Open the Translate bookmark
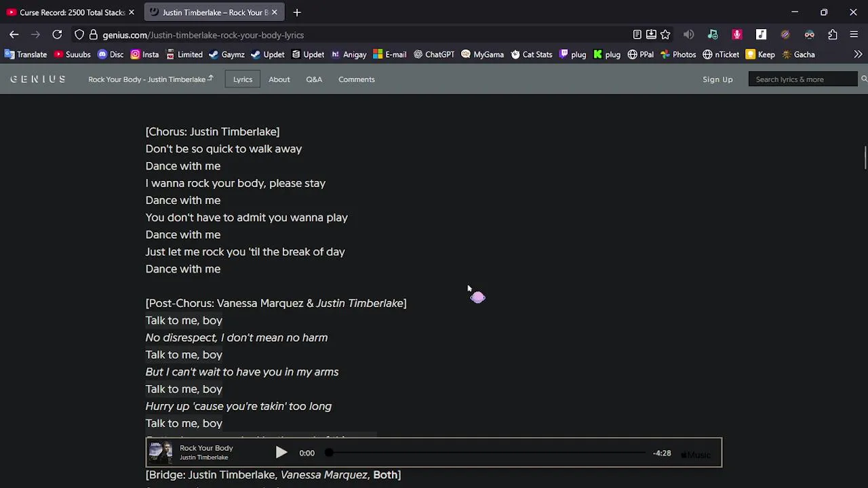The image size is (868, 488). tap(26, 54)
